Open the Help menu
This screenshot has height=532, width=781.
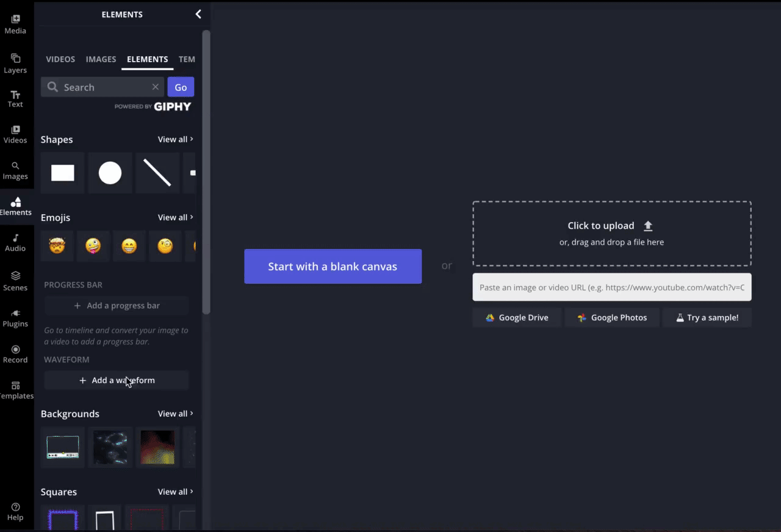(x=15, y=512)
